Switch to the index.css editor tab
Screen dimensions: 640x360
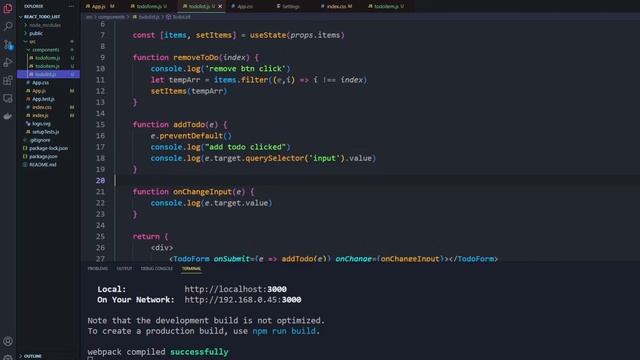click(x=336, y=6)
